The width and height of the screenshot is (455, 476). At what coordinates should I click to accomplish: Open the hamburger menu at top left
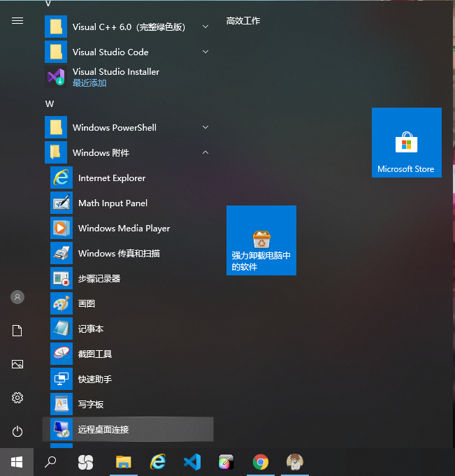point(17,21)
